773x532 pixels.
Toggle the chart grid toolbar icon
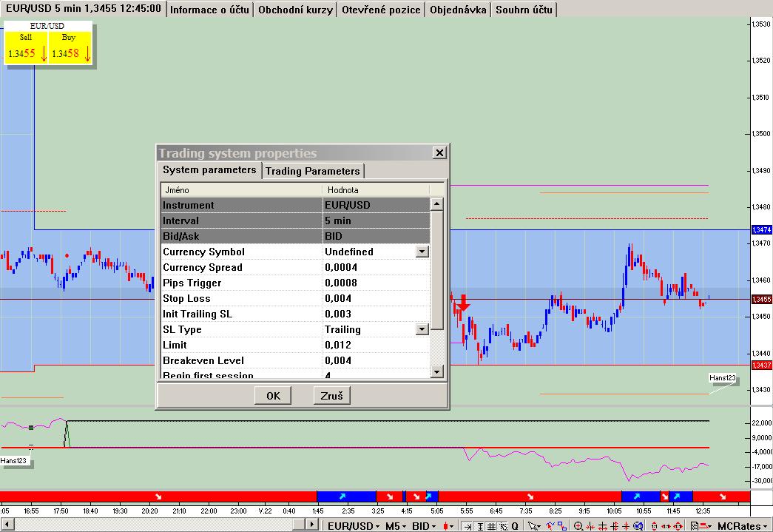(491, 526)
